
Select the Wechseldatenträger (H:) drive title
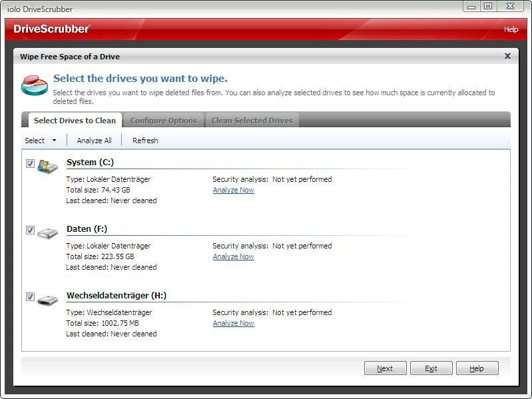click(117, 296)
